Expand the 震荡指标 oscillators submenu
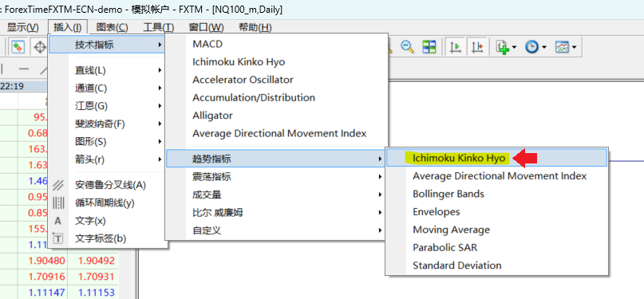The height and width of the screenshot is (299, 644). coord(276,177)
